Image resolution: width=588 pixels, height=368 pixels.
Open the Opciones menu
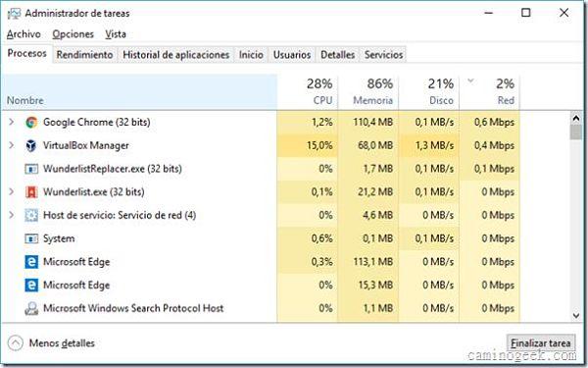(73, 34)
